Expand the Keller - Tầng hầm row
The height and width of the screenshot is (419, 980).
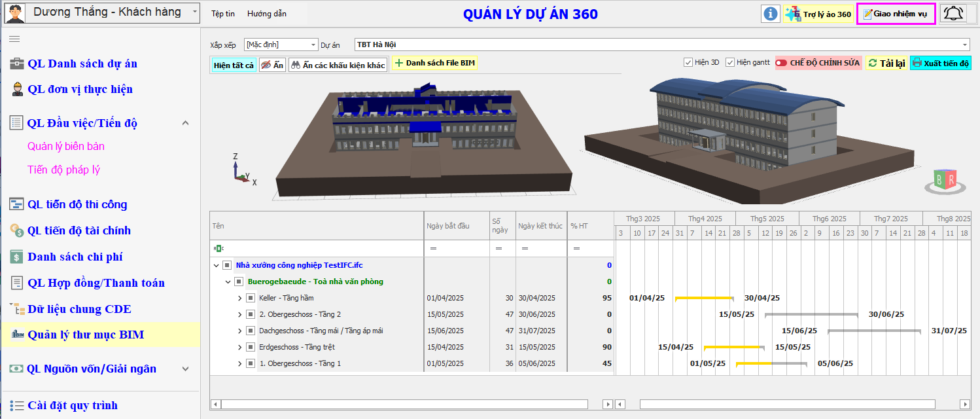[x=240, y=298]
